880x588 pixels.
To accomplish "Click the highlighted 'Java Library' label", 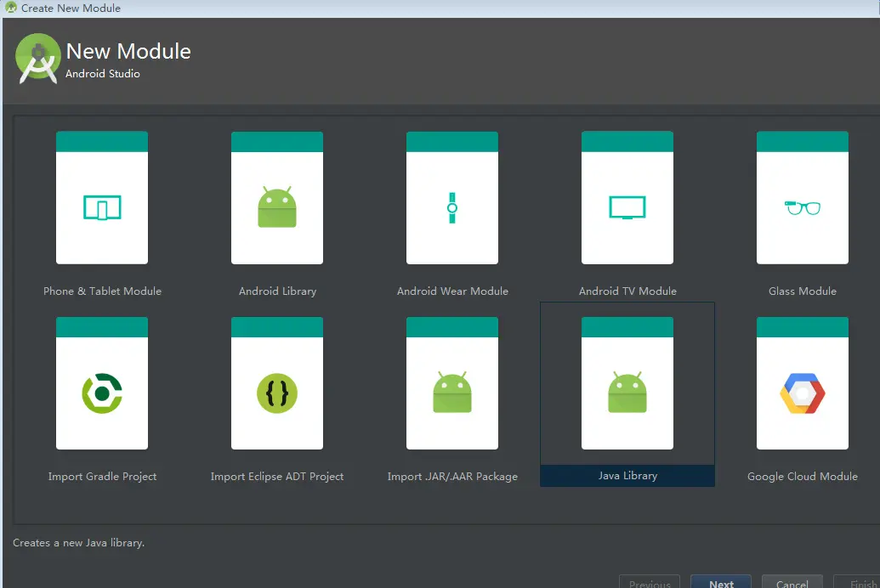I will [x=627, y=476].
